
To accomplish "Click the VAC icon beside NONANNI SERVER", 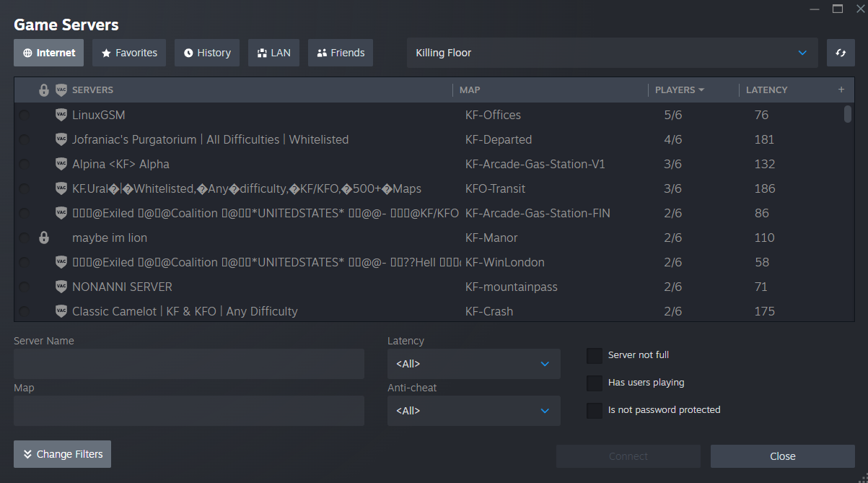I will tap(61, 287).
